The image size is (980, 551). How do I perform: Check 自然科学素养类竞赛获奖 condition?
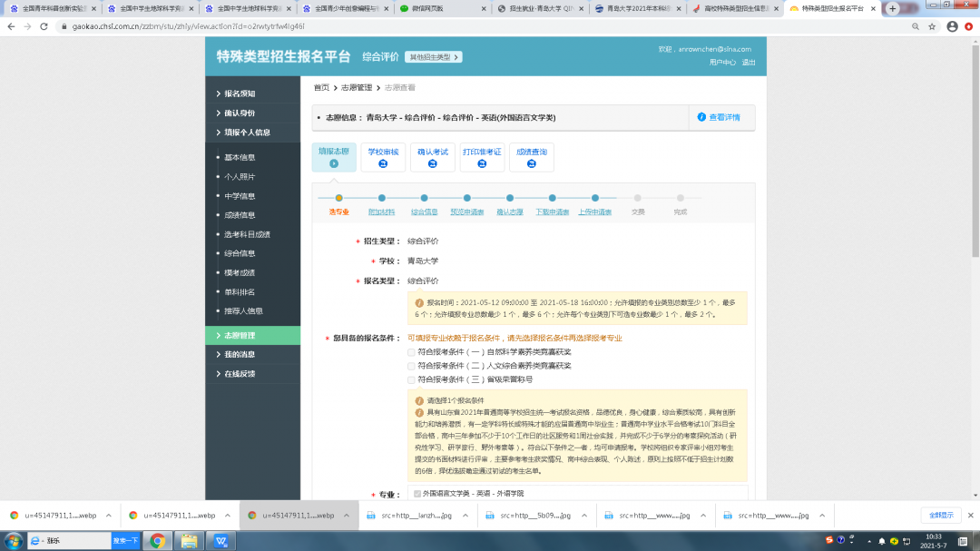(x=412, y=351)
